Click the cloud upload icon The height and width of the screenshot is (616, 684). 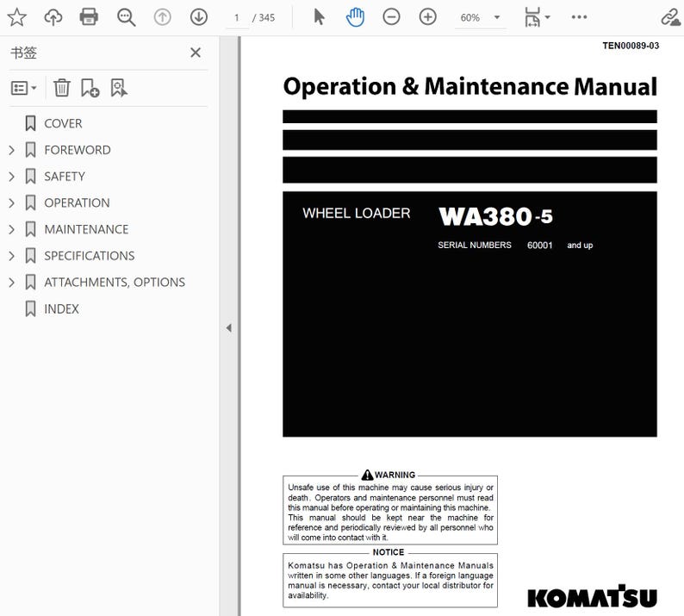click(53, 17)
